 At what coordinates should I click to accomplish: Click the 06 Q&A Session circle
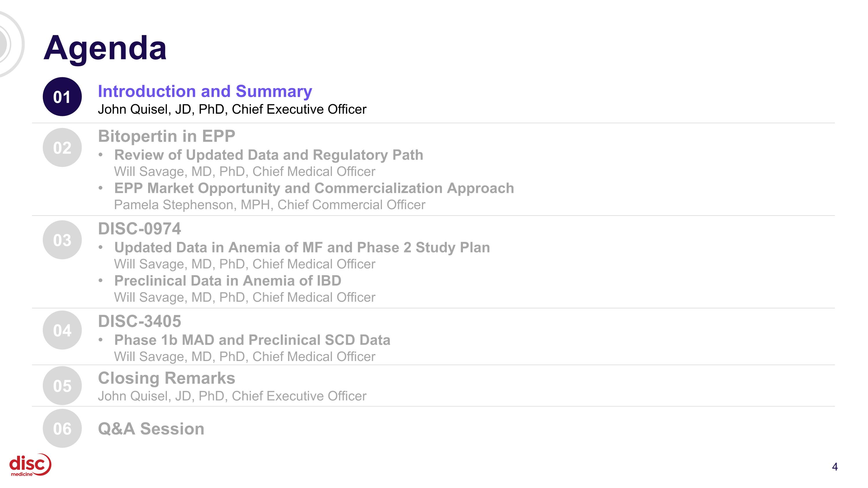(x=62, y=428)
